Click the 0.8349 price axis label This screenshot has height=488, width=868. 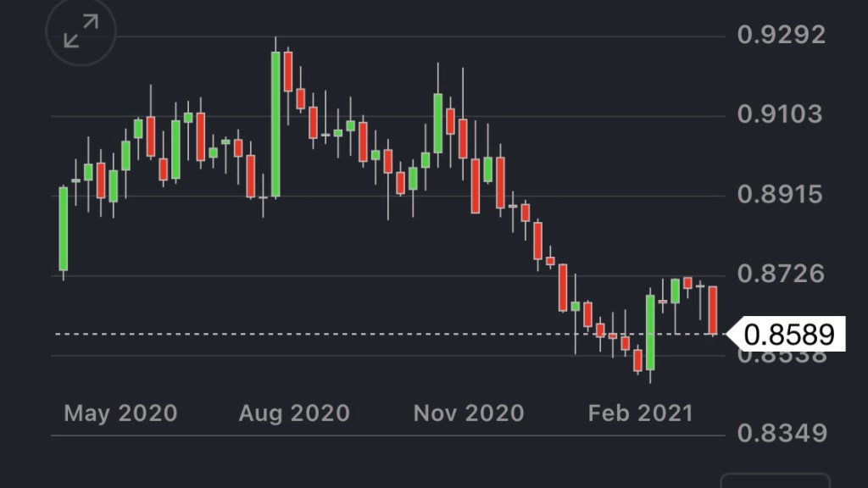click(x=780, y=434)
